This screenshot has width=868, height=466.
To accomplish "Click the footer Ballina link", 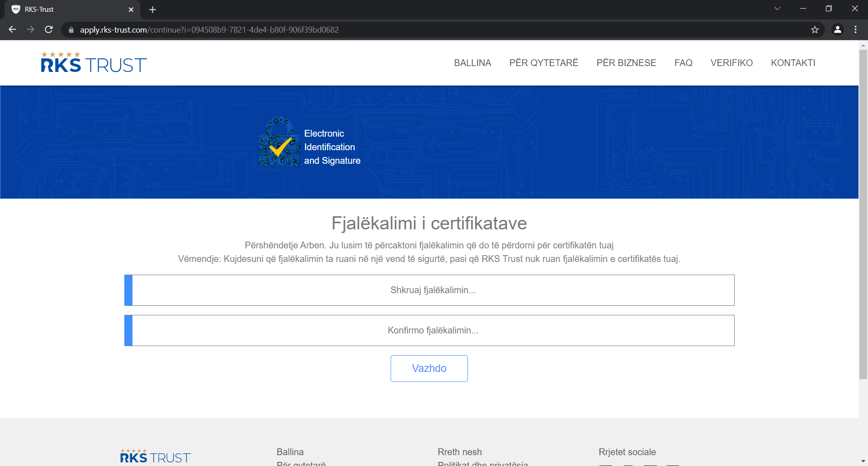I will (x=290, y=452).
